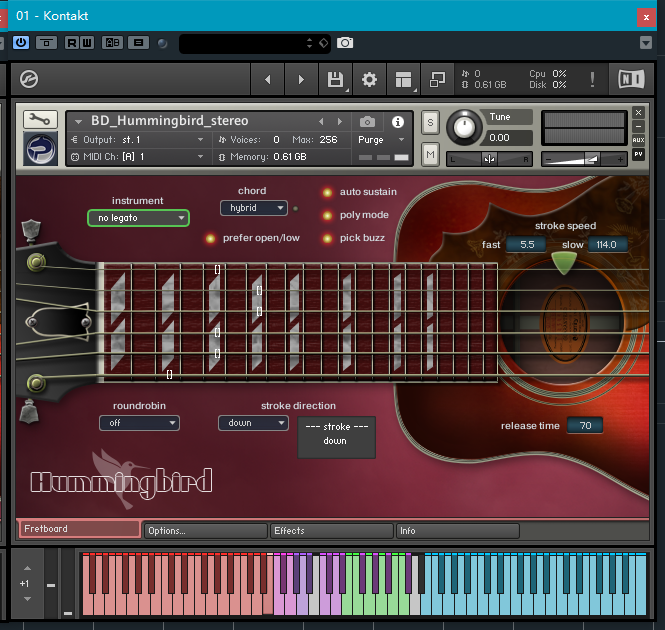Viewport: 665px width, 630px height.
Task: Click the Tune knob
Action: [x=464, y=127]
